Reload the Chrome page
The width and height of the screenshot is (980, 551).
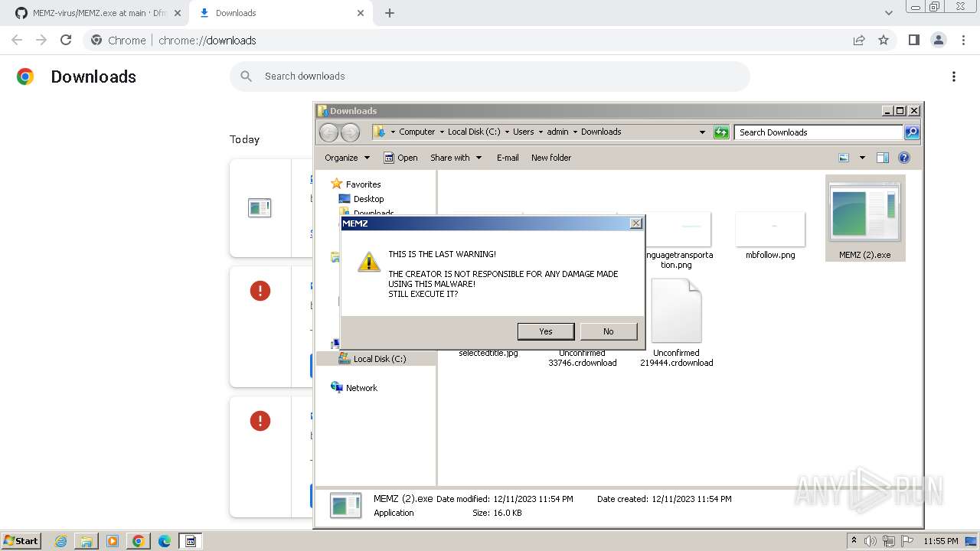click(x=66, y=41)
